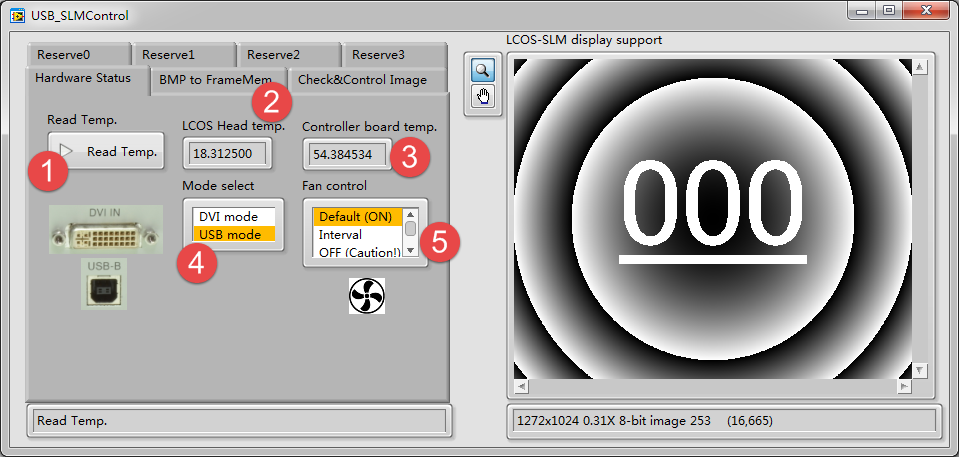Choose Interval fan control option
This screenshot has height=457, width=959.
click(357, 234)
